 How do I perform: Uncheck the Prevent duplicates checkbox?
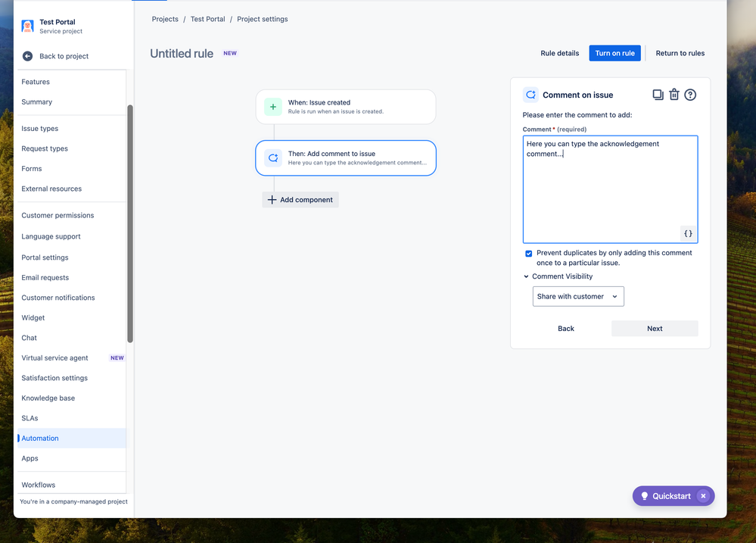coord(528,254)
